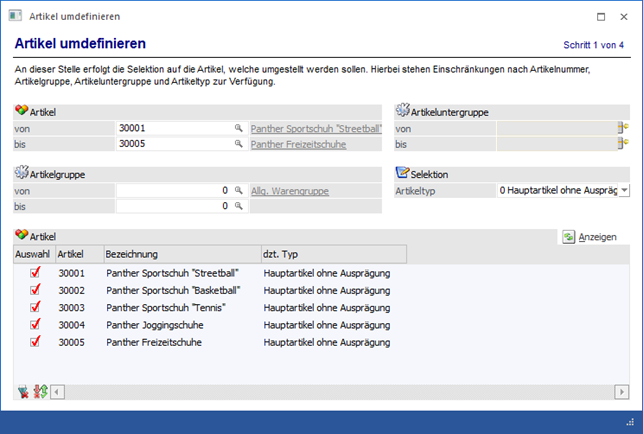Open lookup for Artikelgruppe von field
This screenshot has width=643, height=434.
pyautogui.click(x=239, y=191)
